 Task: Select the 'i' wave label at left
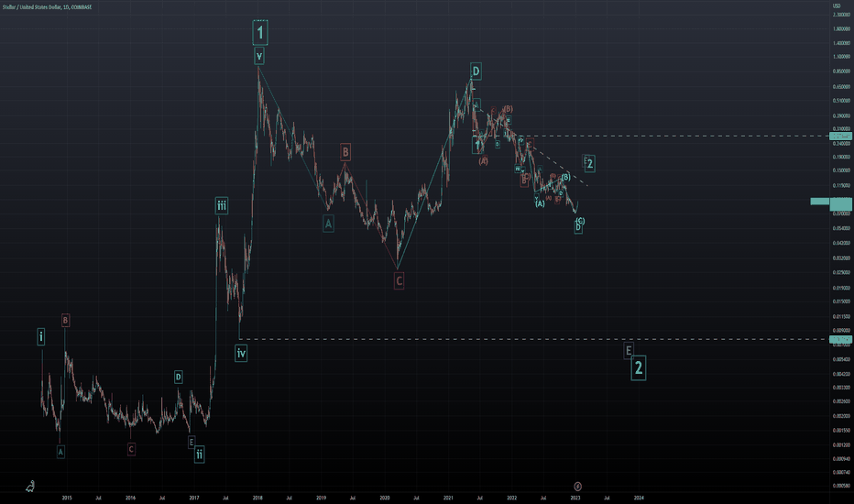[x=41, y=336]
